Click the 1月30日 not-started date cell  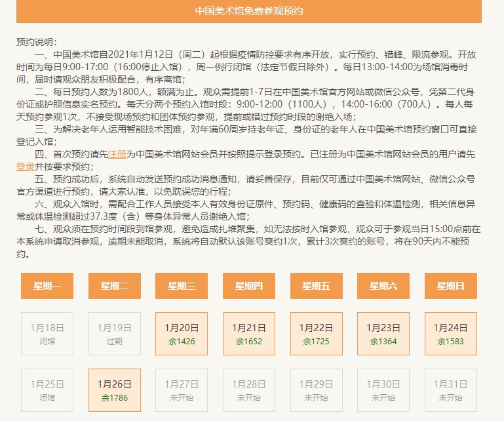(x=383, y=390)
